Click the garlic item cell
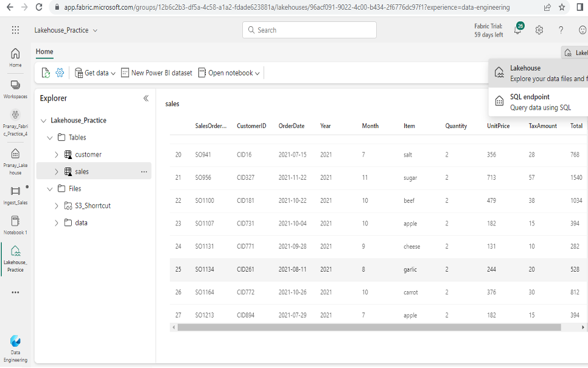The width and height of the screenshot is (588, 368). [410, 270]
